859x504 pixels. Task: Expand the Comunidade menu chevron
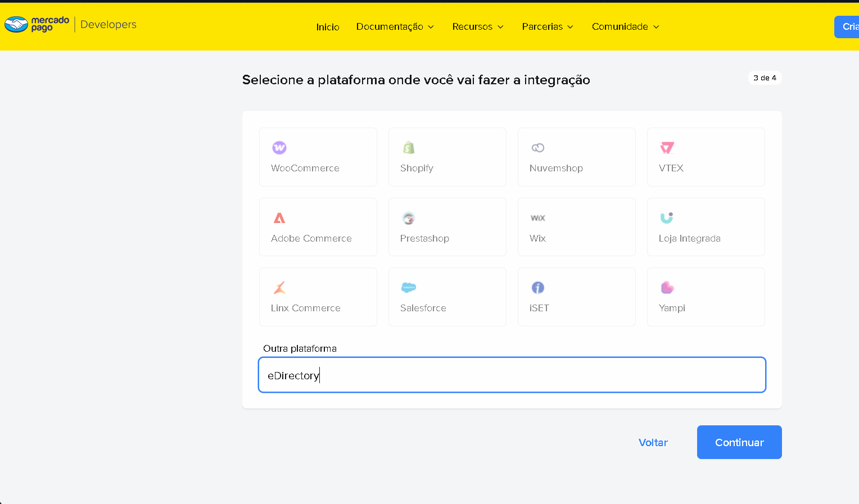[656, 27]
